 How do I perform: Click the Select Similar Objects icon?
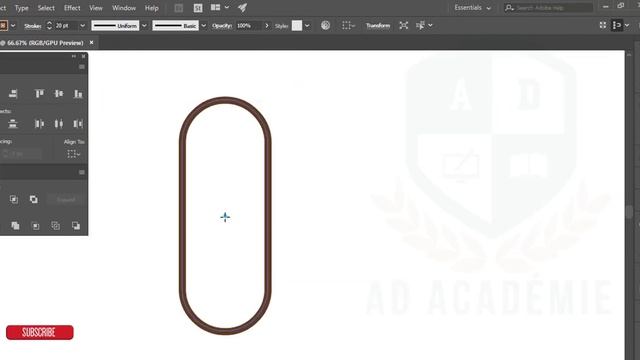(420, 25)
